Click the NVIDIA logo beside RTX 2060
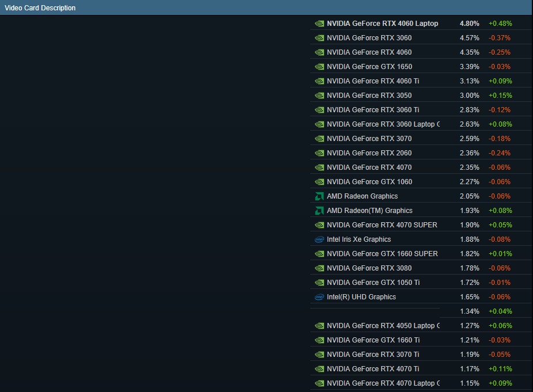 tap(319, 153)
